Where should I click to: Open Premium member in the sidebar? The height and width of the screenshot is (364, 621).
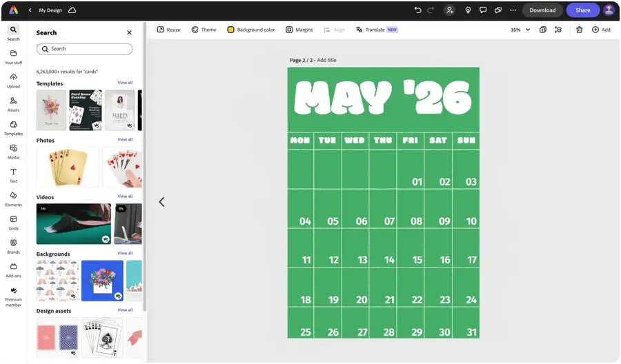(x=14, y=296)
